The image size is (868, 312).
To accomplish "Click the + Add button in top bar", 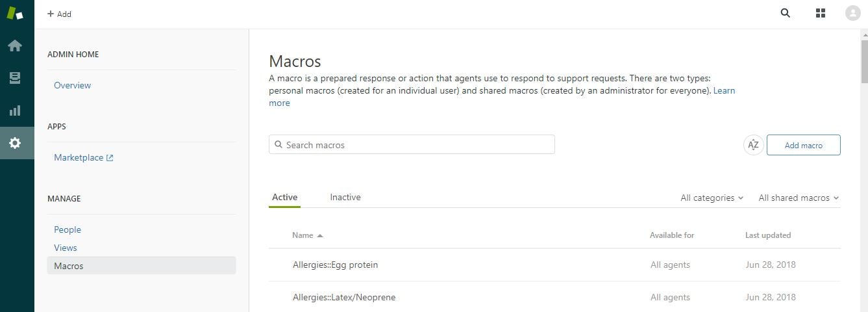I will click(59, 14).
